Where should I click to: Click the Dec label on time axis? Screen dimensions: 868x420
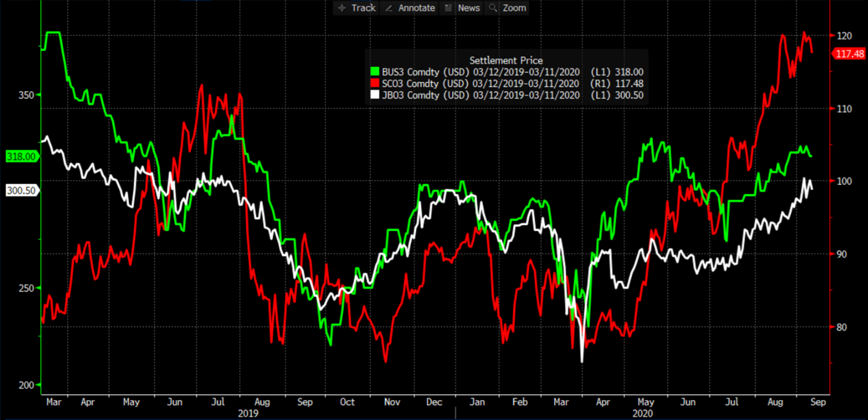434,402
